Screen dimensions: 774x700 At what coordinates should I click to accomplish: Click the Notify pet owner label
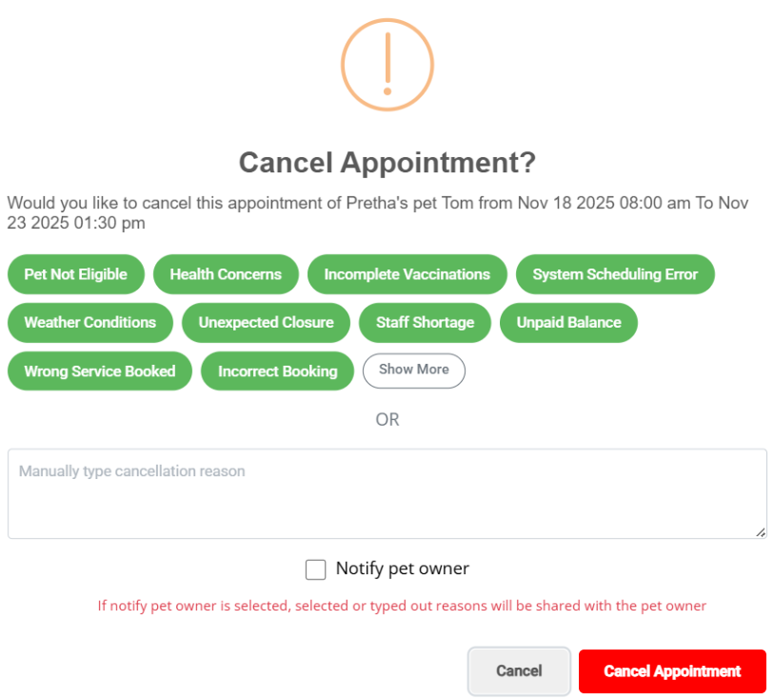[x=402, y=569]
